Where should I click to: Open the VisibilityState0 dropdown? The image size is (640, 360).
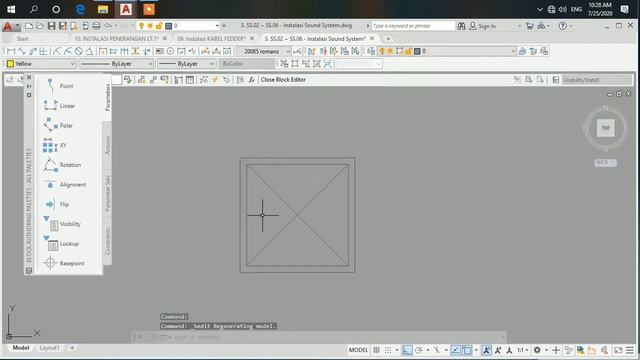pos(598,80)
